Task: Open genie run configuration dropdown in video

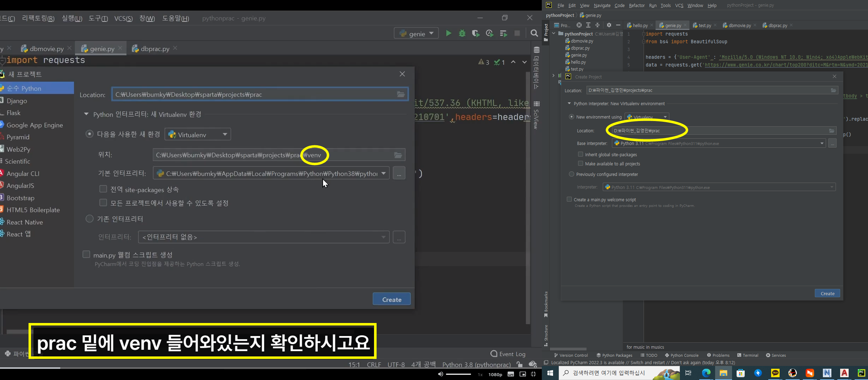Action: (x=416, y=33)
